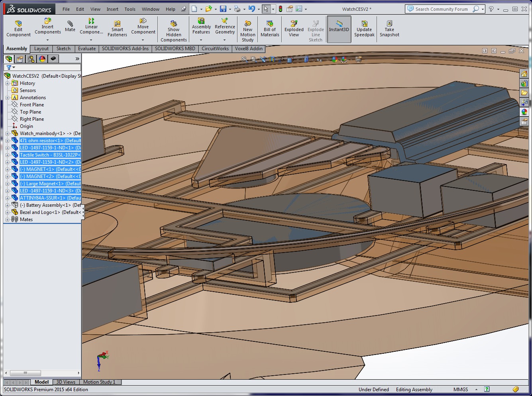Image resolution: width=532 pixels, height=396 pixels.
Task: Click the Help question mark icon
Action: (491, 9)
